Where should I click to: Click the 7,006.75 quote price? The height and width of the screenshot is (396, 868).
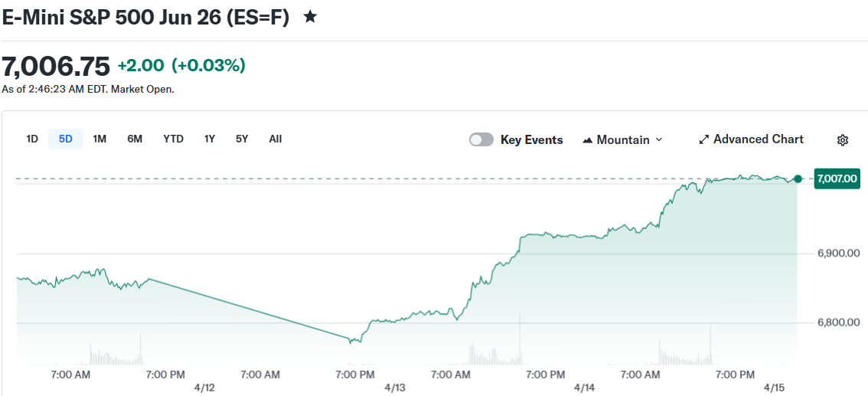pos(56,67)
